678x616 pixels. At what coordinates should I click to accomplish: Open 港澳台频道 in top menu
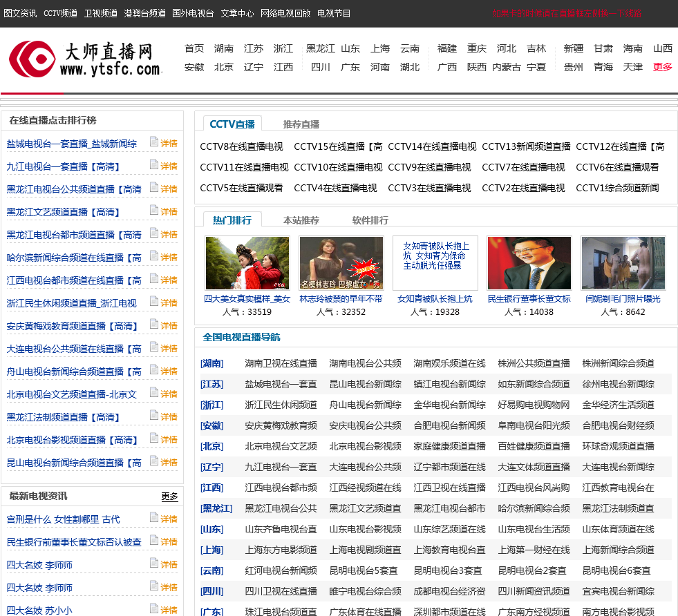point(145,13)
